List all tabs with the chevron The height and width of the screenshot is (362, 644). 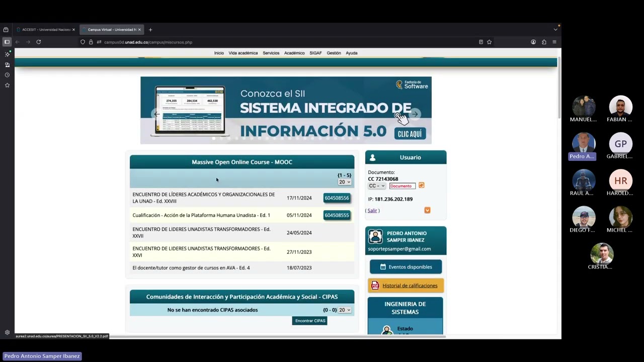click(555, 30)
